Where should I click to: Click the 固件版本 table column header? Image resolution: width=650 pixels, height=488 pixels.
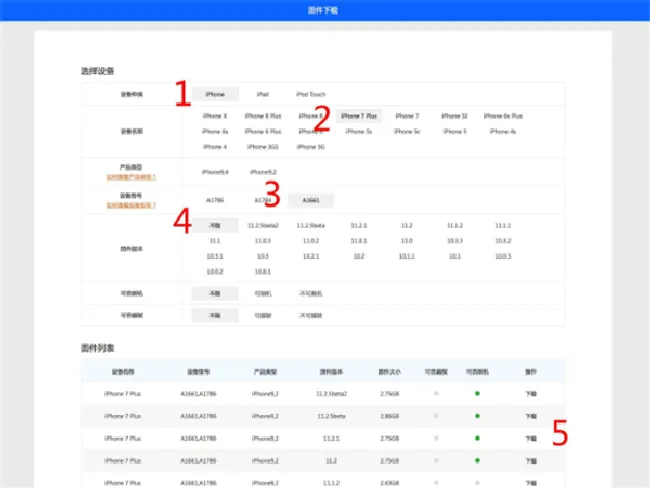tap(331, 372)
